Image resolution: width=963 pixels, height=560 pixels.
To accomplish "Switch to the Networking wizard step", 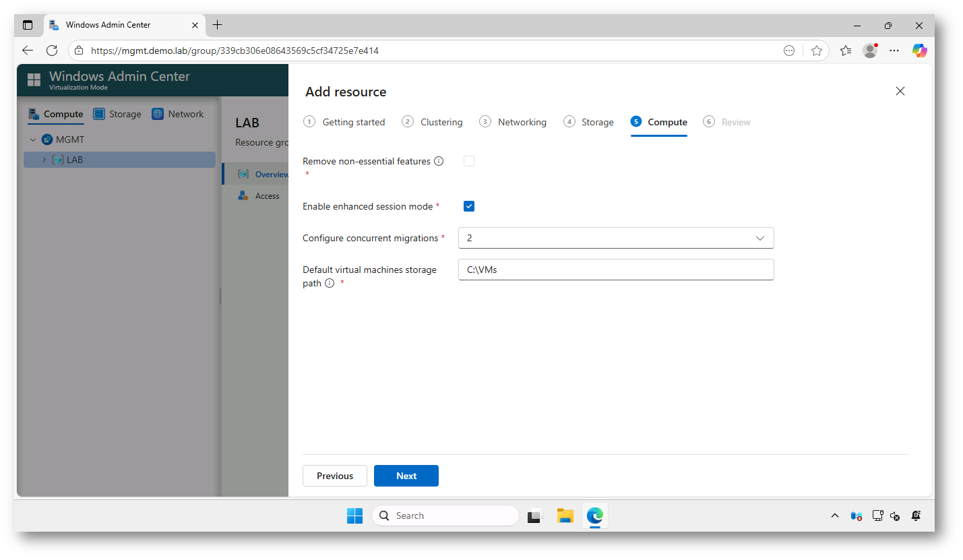I will coord(522,122).
